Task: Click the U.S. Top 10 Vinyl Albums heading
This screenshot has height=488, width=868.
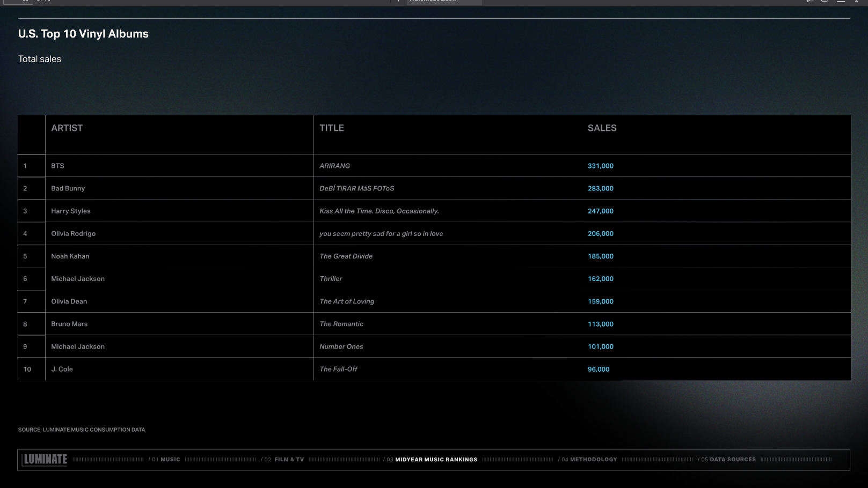Action: click(83, 34)
